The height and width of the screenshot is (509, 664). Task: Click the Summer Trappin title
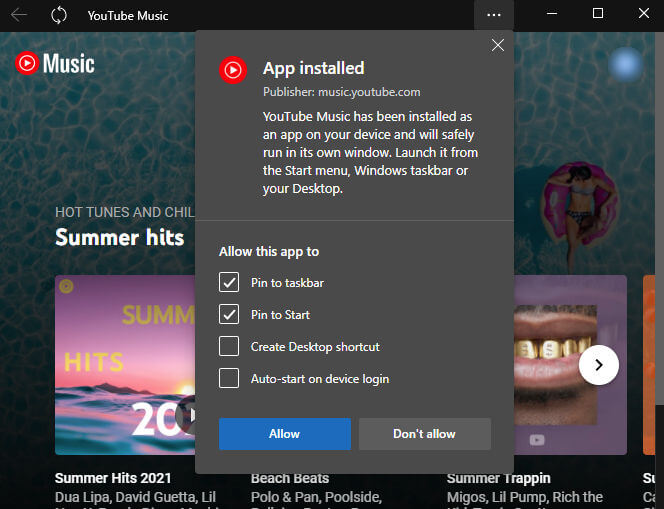pos(498,479)
